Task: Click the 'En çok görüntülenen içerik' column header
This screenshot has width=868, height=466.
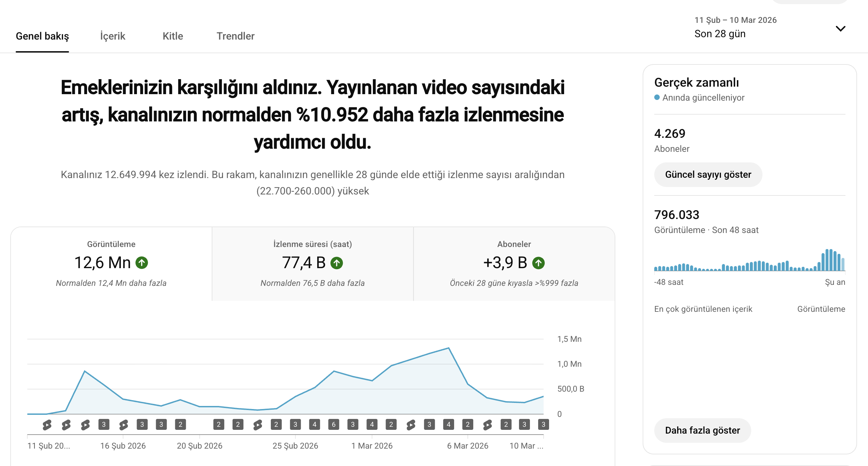Action: click(703, 309)
